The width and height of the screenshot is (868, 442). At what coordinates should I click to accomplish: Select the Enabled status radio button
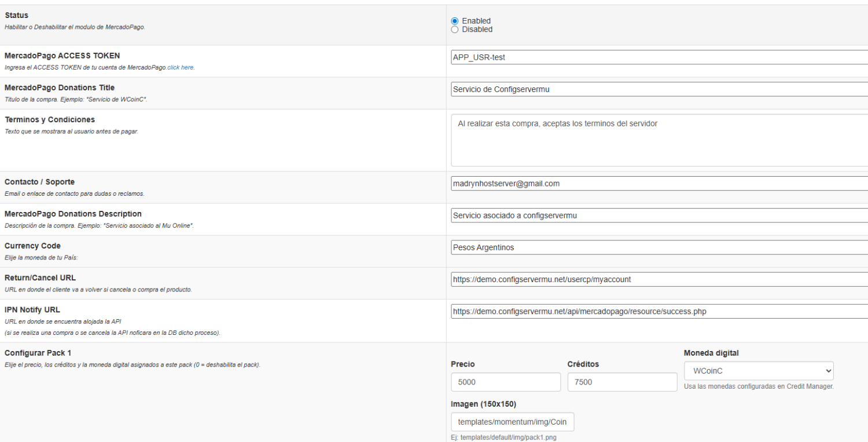click(x=455, y=21)
